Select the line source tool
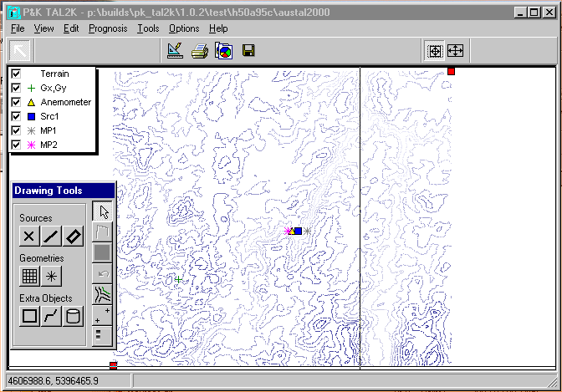This screenshot has height=392, width=562. point(51,237)
